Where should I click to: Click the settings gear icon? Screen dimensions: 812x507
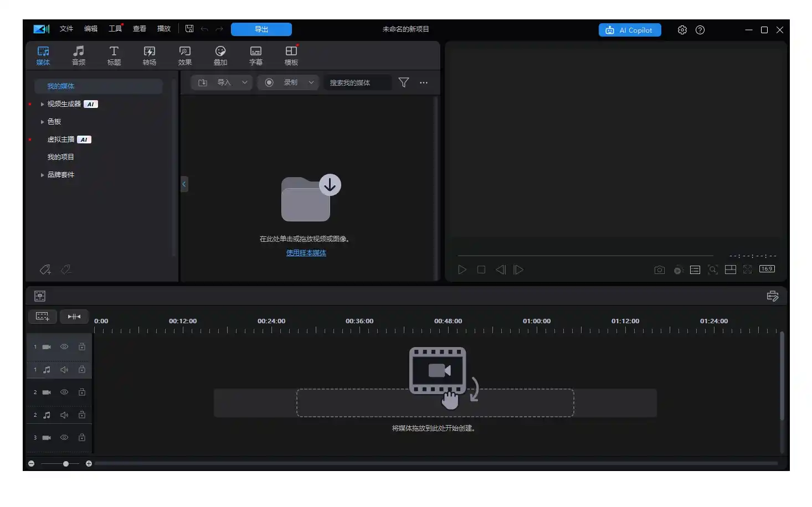pos(682,30)
